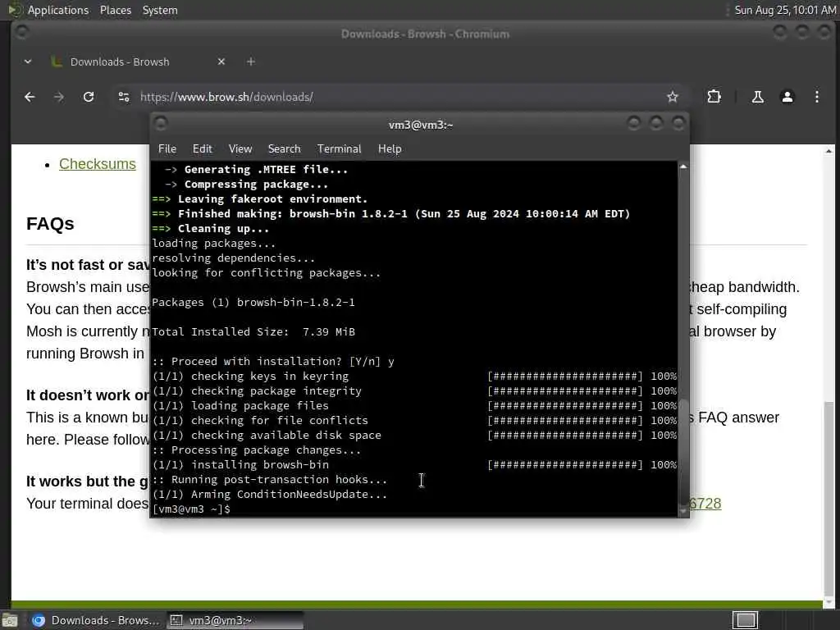Close the Downloads - Browsh tab
The image size is (840, 630).
[221, 62]
